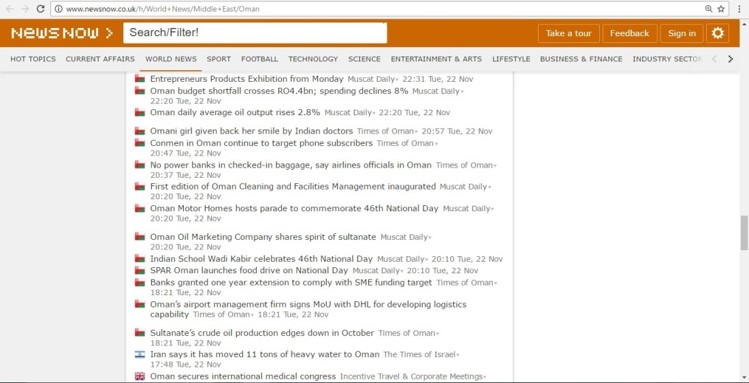Go to NewsNow home via logo
749x383 pixels.
coord(62,33)
